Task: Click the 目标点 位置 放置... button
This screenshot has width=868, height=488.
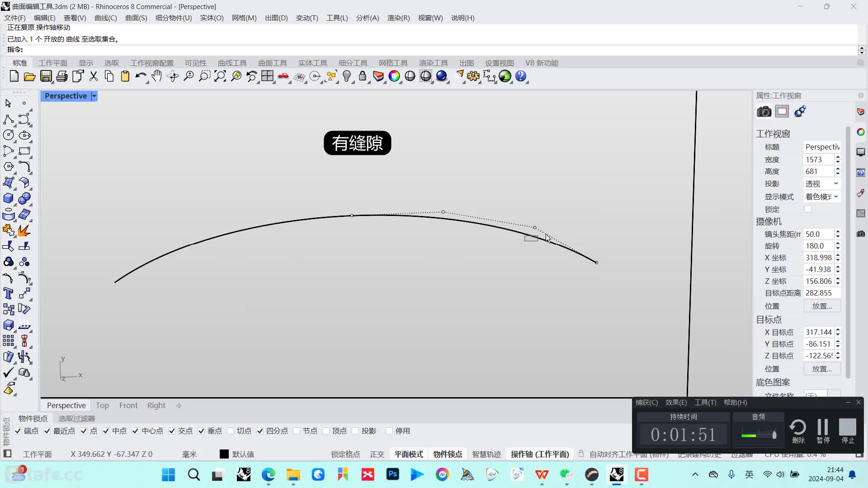Action: tap(822, 369)
